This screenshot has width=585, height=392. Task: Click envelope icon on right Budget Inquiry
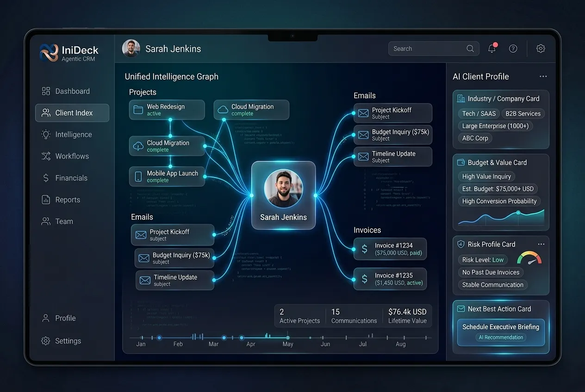tap(363, 135)
